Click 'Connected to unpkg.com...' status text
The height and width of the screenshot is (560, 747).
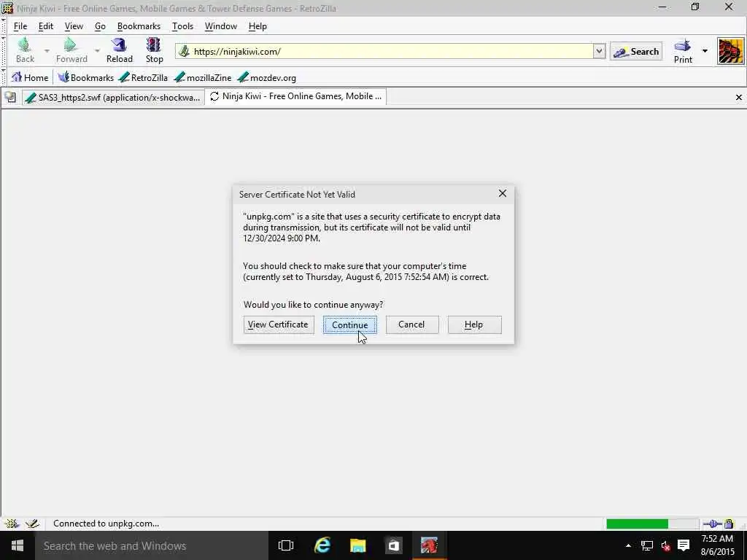pyautogui.click(x=107, y=524)
